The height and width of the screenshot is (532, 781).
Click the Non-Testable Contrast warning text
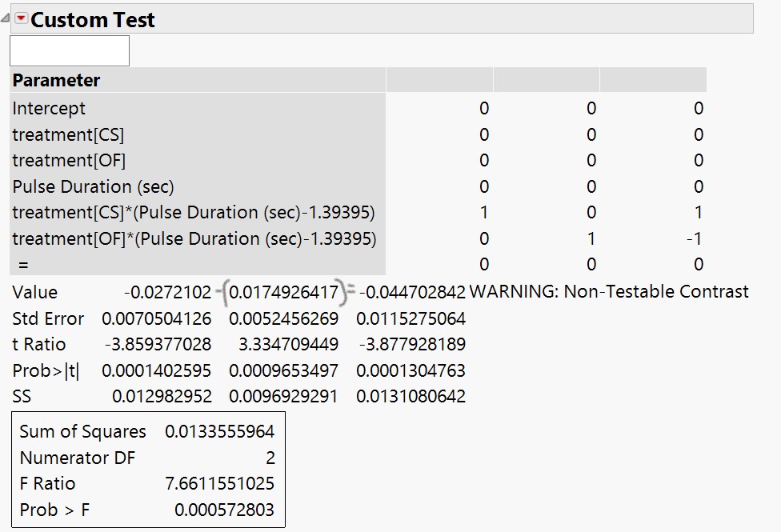609,292
